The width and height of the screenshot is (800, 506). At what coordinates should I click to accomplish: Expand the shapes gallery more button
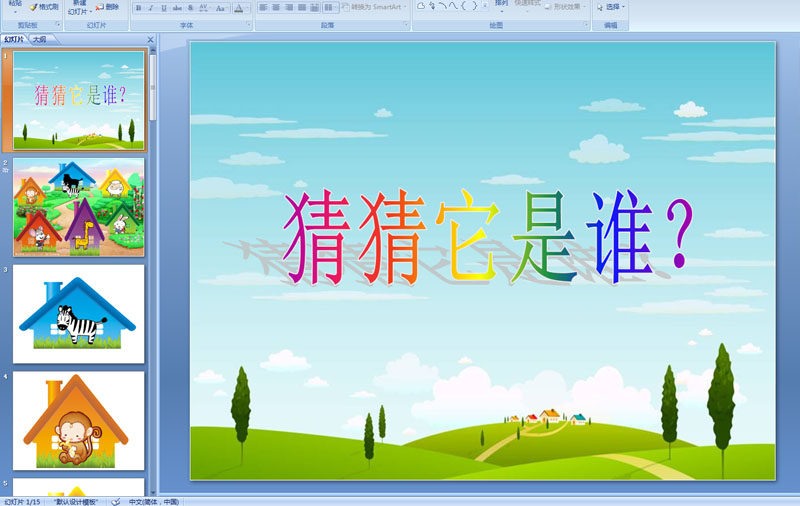[485, 6]
